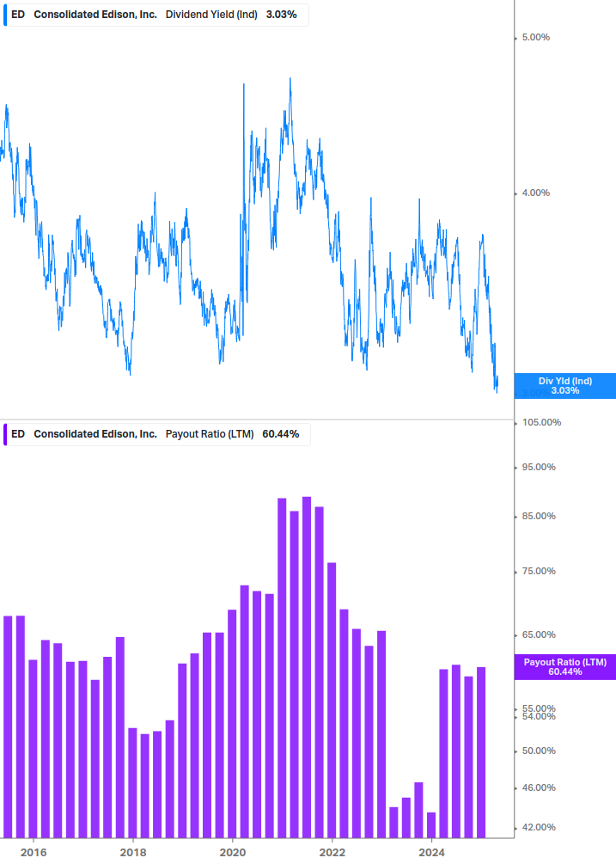
Task: Click the tallest payout ratio bar in 2021
Action: pos(307,667)
